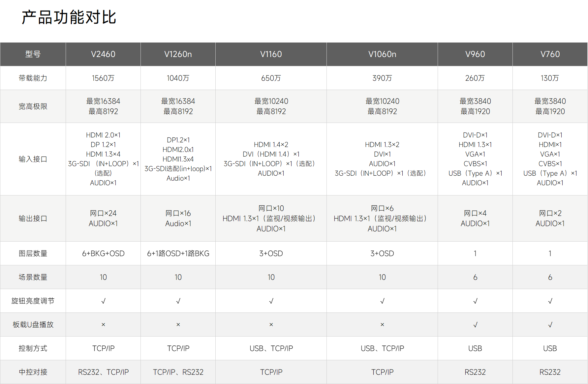
Task: Click the V2460 column header
Action: pos(103,54)
